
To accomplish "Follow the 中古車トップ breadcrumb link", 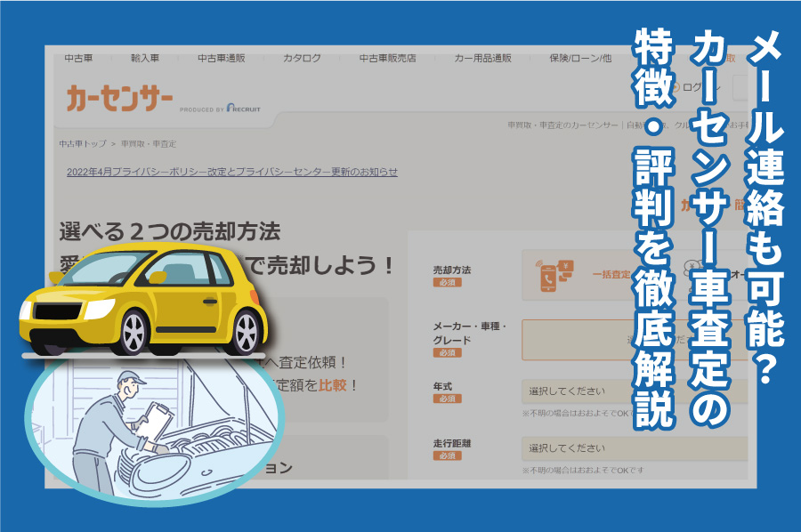I will click(x=83, y=144).
